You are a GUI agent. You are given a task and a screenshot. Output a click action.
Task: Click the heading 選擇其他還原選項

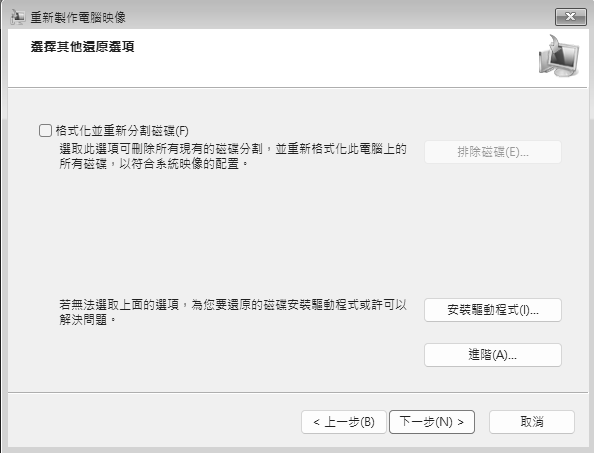pyautogui.click(x=83, y=47)
